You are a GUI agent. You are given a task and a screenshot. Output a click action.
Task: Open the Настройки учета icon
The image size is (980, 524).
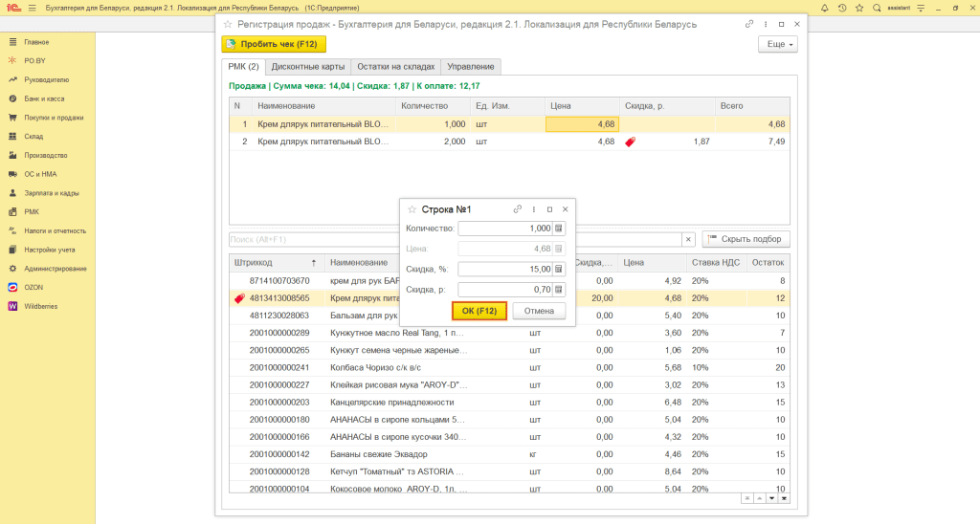pos(12,250)
